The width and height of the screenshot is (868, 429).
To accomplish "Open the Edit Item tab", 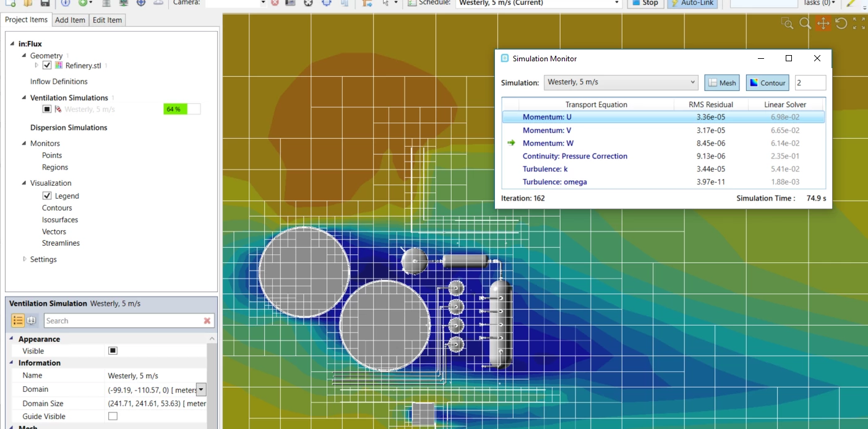I will [107, 20].
